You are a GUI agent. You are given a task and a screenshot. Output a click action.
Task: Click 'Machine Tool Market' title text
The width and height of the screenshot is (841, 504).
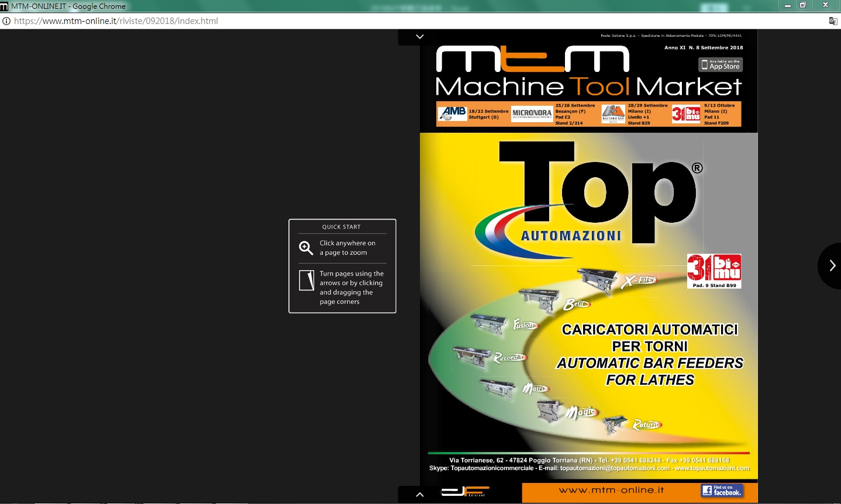tap(588, 87)
